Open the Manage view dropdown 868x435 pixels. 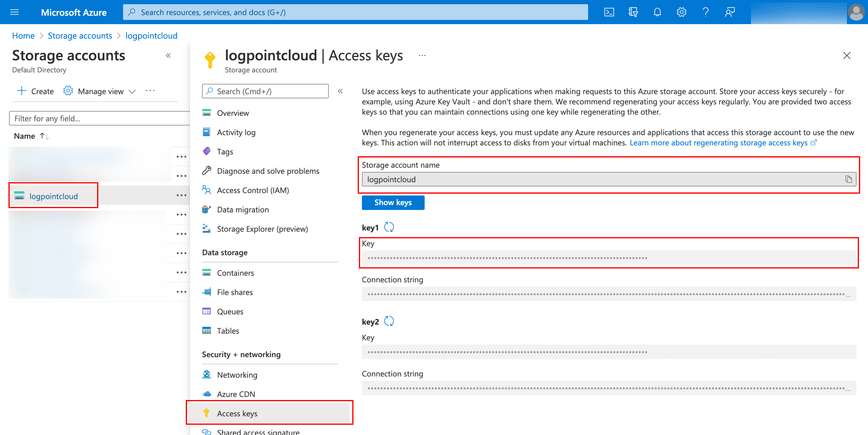coord(100,91)
